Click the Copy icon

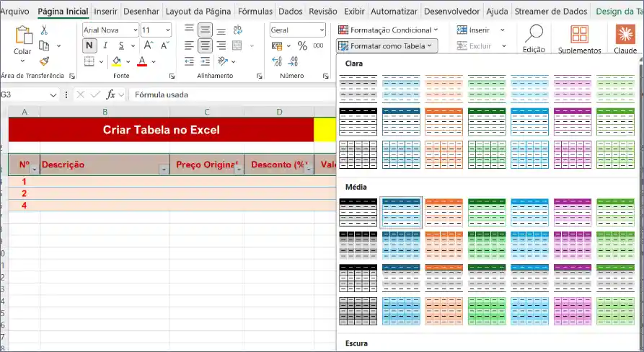(44, 45)
